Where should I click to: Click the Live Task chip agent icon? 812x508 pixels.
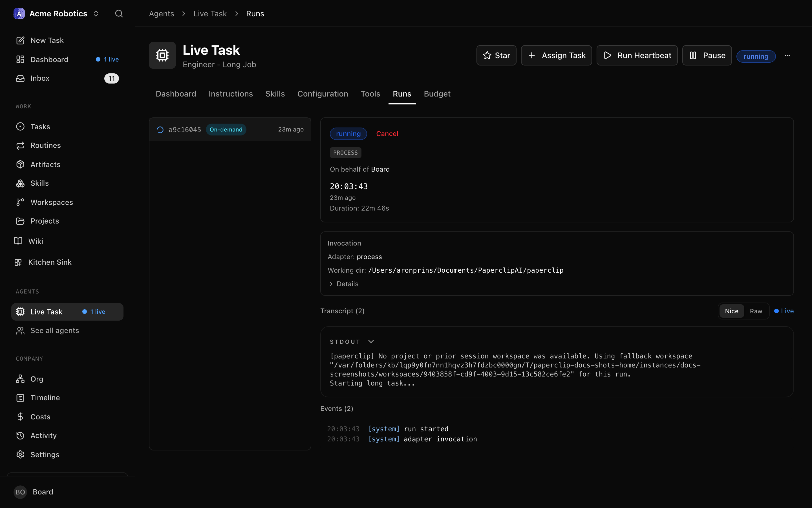tap(162, 55)
